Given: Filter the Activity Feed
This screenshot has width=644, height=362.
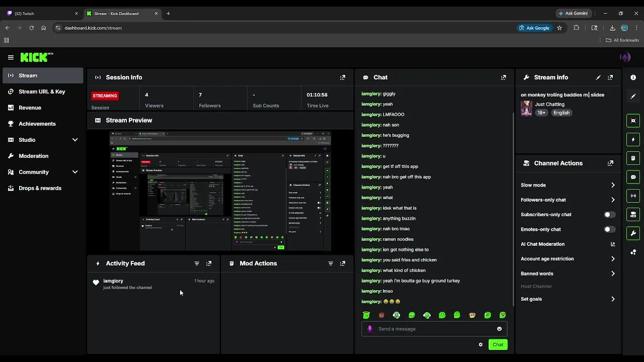Looking at the screenshot, I should (x=197, y=263).
